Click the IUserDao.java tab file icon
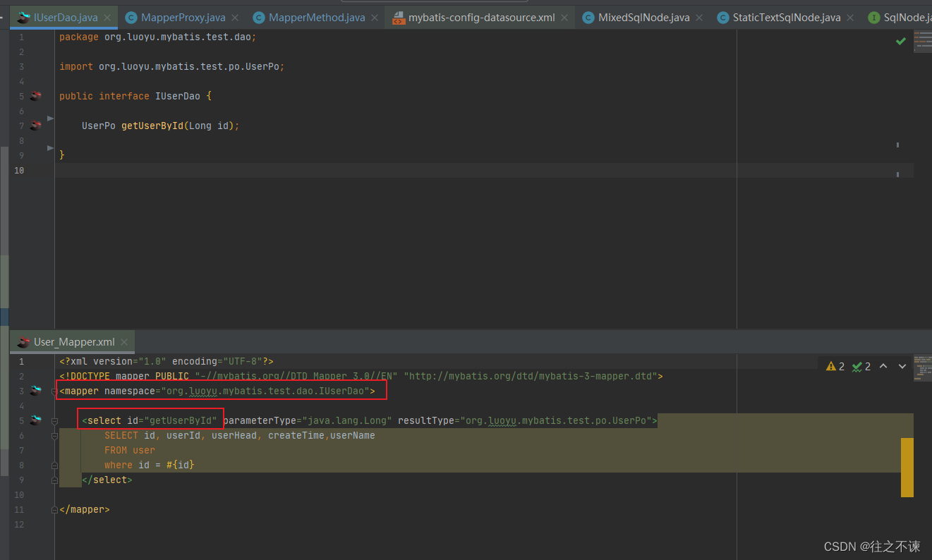 click(24, 18)
